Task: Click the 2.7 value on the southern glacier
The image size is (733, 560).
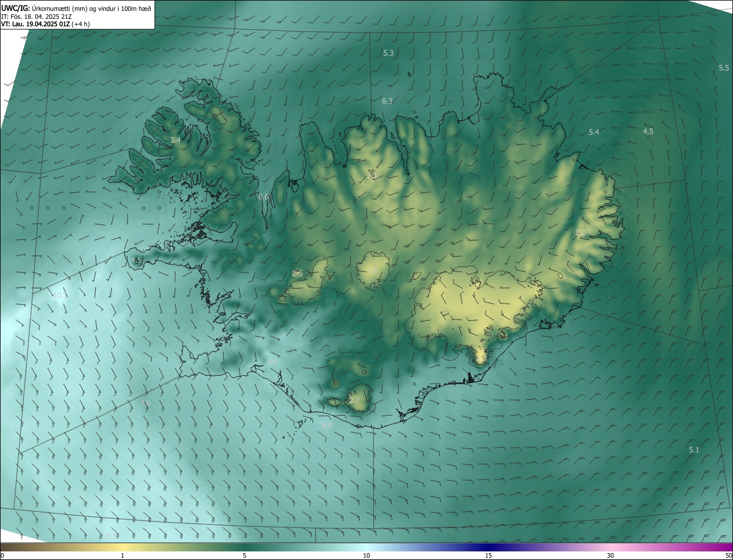Action: coord(354,400)
